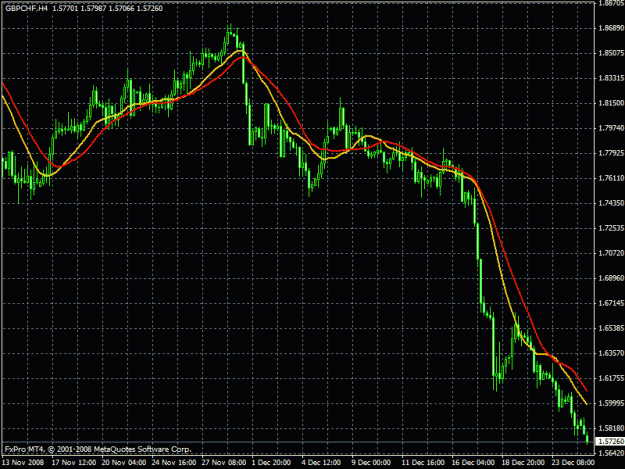Click the price label 1.76110

[611, 178]
